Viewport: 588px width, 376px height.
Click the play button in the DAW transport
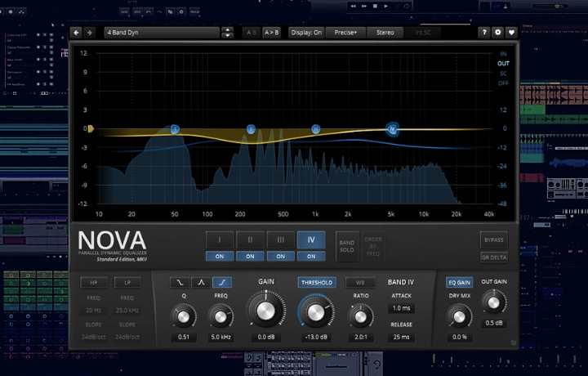tap(385, 6)
